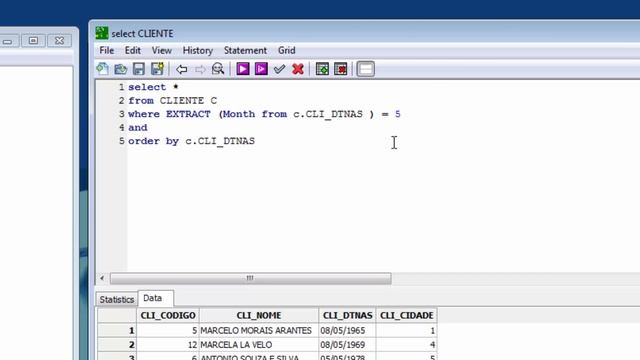Click the CLI_CIDADE column header

coord(407,316)
